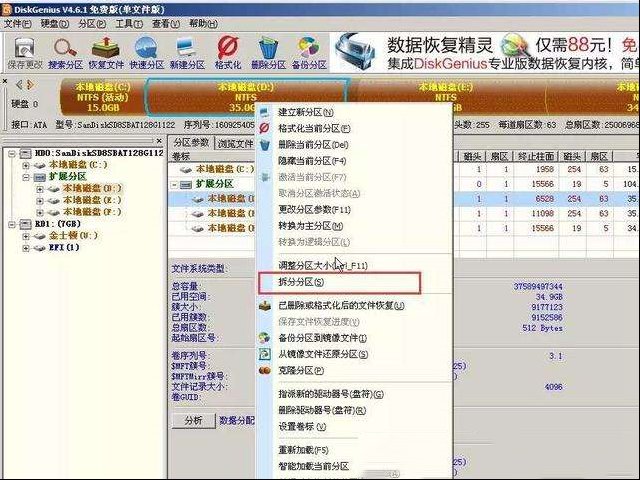The height and width of the screenshot is (480, 640).
Task: Collapse the 扩展分区 node in left tree
Action: tap(26, 177)
